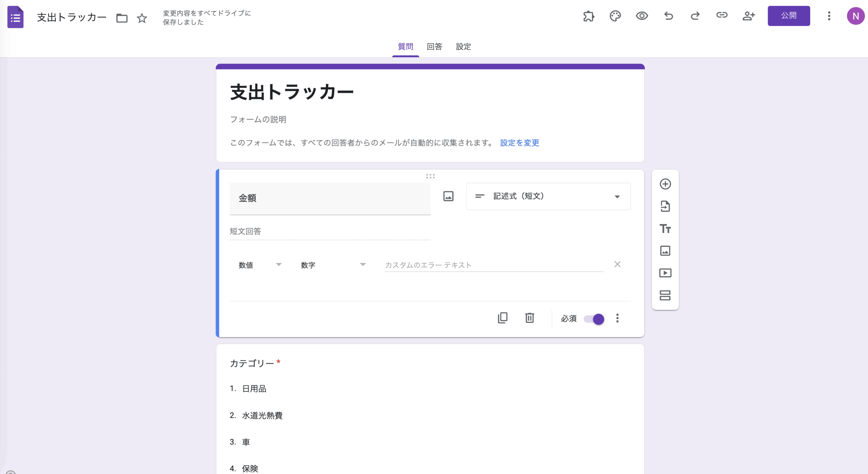This screenshot has width=868, height=474.
Task: Click the add question plus icon
Action: pos(665,184)
